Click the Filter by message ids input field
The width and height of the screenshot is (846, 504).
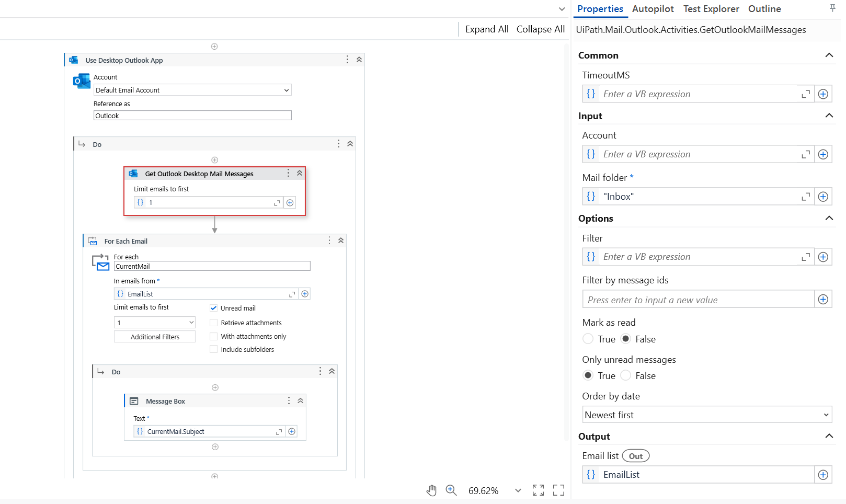coord(698,300)
